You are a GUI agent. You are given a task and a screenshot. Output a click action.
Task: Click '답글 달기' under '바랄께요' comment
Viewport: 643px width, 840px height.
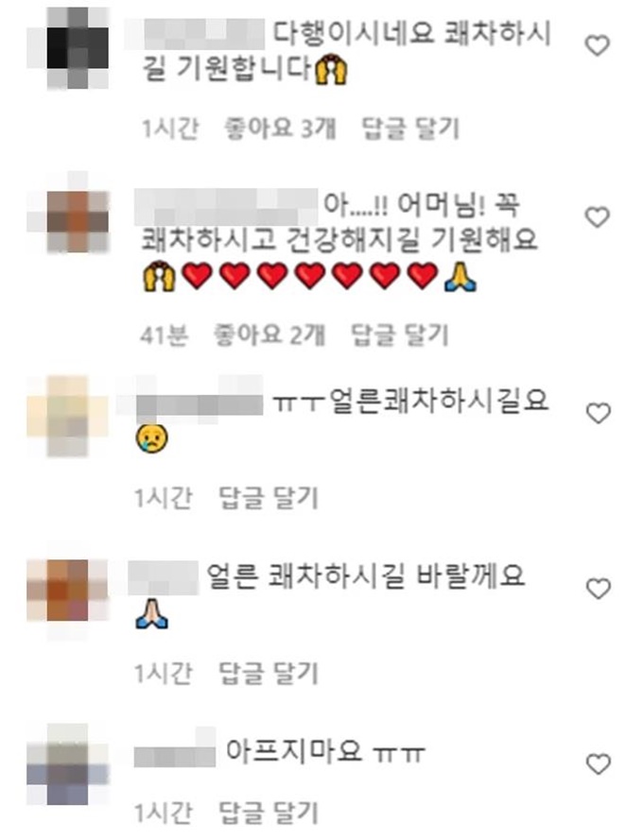(269, 674)
